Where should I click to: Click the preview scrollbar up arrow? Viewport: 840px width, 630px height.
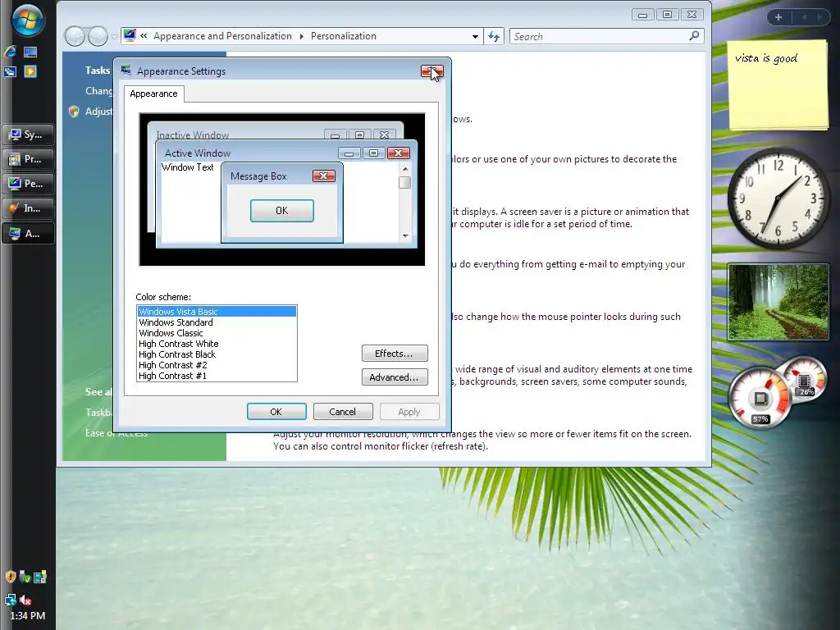pos(405,169)
